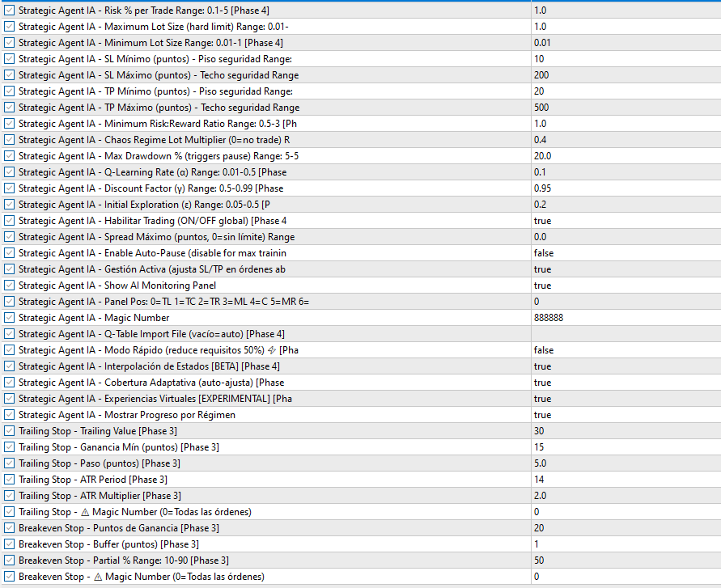
Task: Open the Enable Auto-Pause false value dropdown
Action: [x=623, y=253]
